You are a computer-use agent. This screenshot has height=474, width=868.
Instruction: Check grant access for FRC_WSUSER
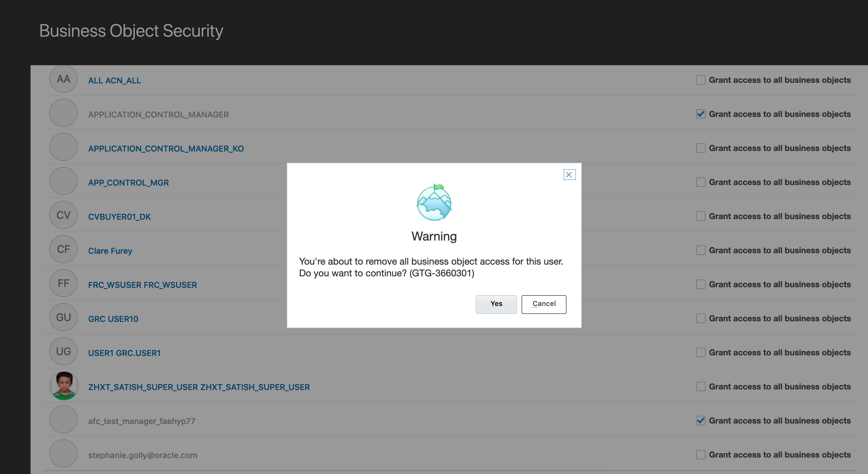click(x=701, y=284)
